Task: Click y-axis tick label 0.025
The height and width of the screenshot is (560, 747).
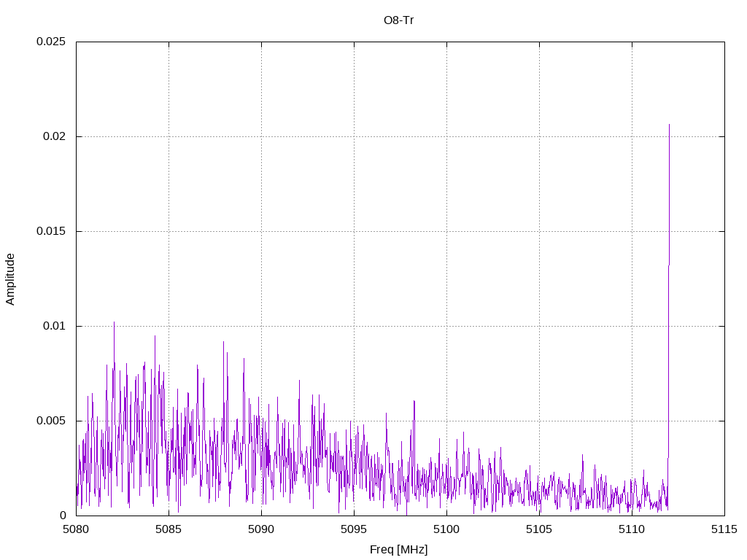Action: [51, 42]
